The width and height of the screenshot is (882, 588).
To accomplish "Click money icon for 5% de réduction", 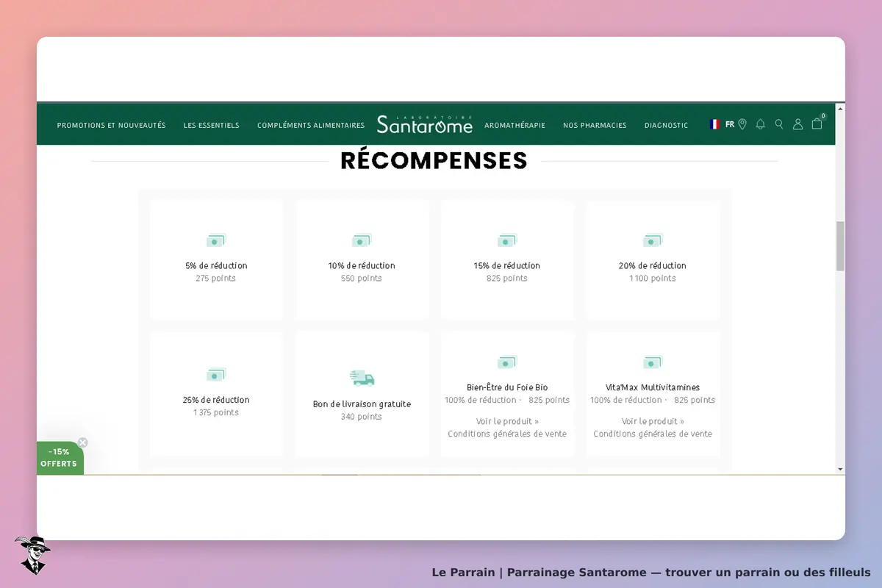I will [216, 240].
